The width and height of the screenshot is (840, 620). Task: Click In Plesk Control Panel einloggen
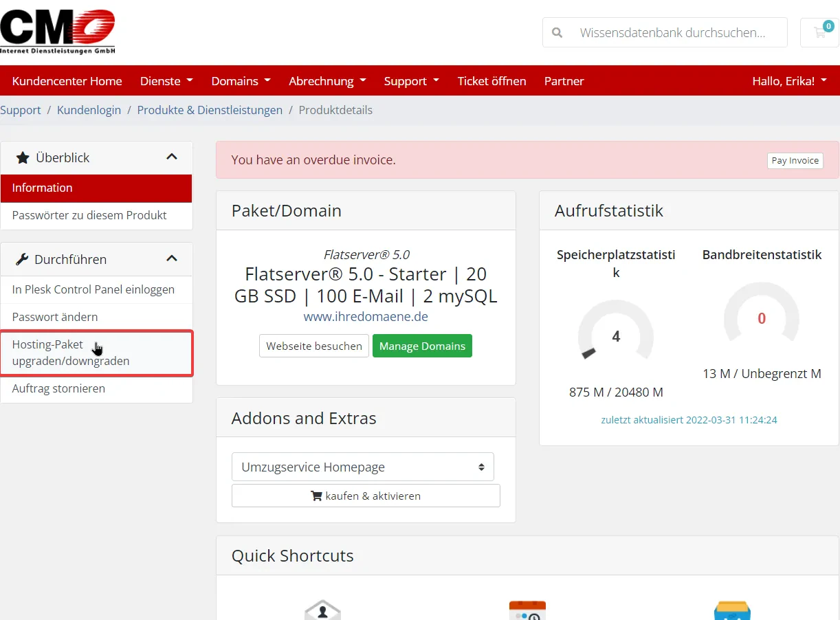[x=96, y=289]
